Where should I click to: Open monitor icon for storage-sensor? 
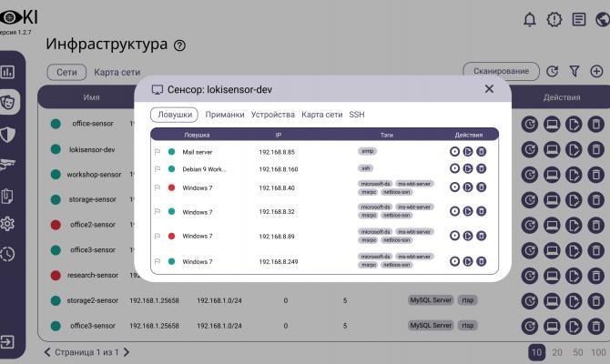[552, 200]
